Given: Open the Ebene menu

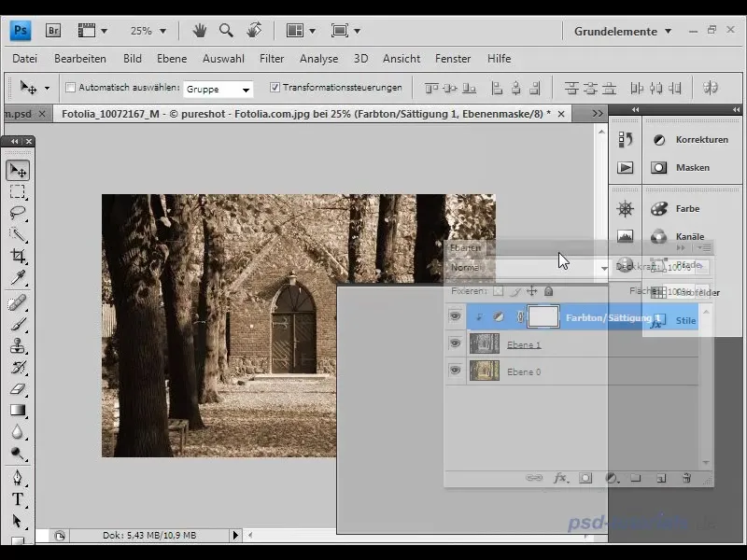Looking at the screenshot, I should coord(172,59).
